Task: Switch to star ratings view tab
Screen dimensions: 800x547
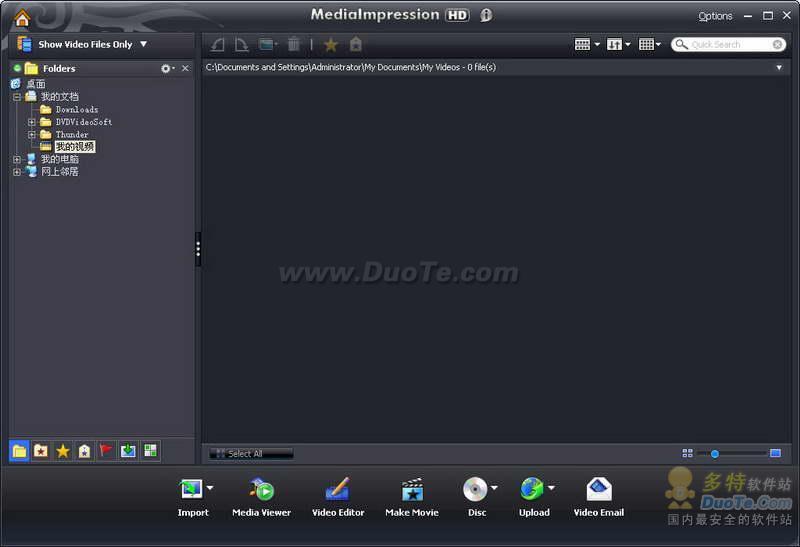Action: pos(63,451)
